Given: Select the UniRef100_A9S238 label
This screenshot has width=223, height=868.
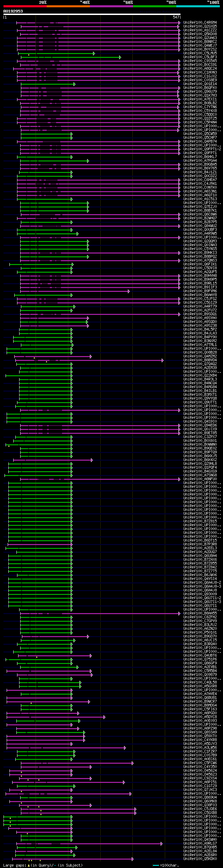Looking at the screenshot, I should (200, 326).
